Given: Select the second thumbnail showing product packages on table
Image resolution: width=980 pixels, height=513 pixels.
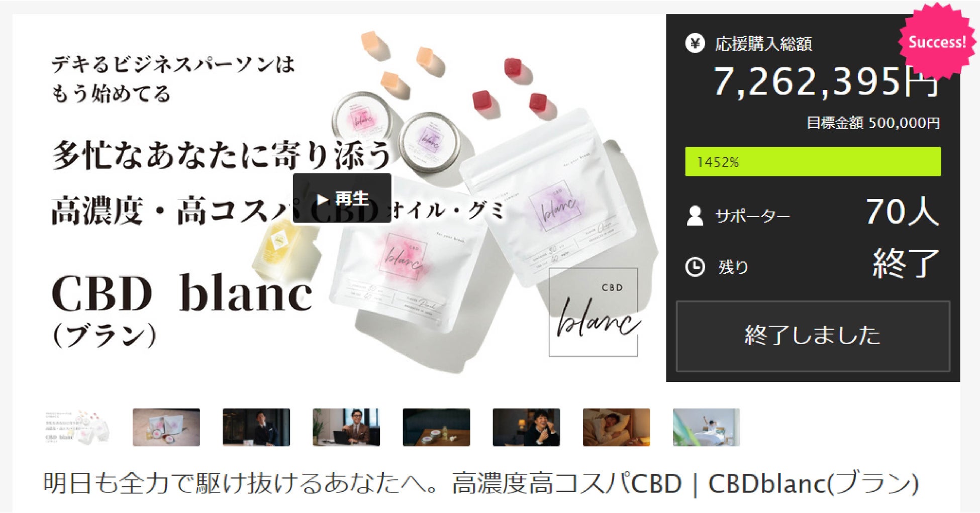Looking at the screenshot, I should (x=166, y=428).
